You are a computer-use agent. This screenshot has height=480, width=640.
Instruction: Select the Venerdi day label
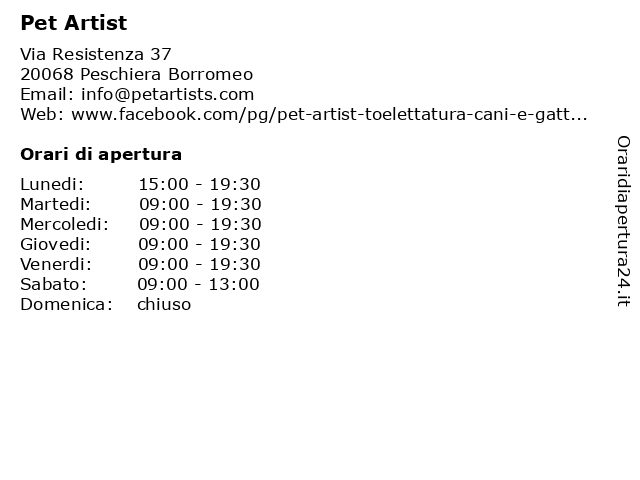point(56,264)
